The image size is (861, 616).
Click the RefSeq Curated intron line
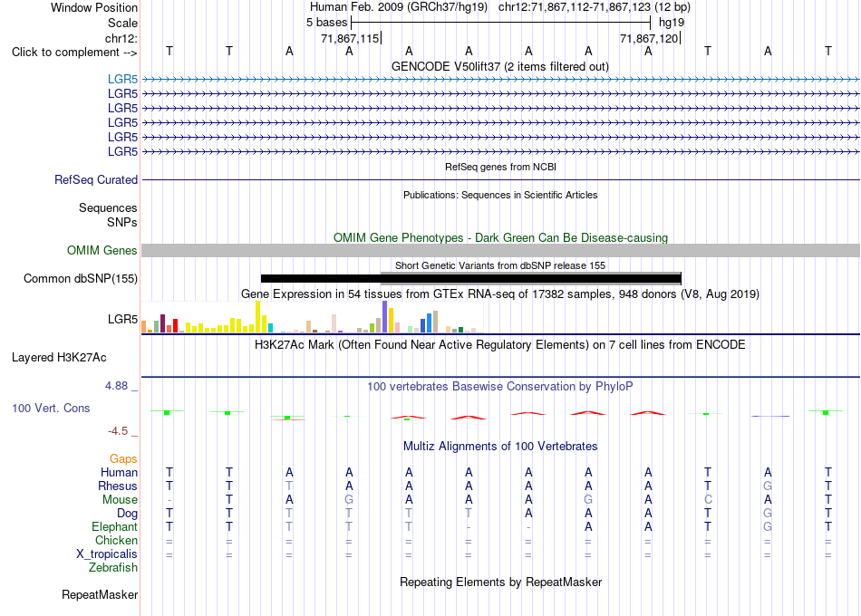[500, 179]
